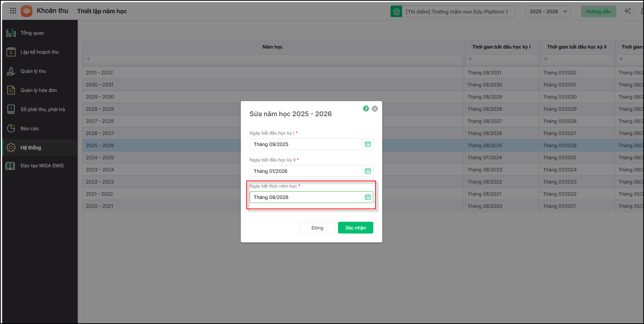644x324 pixels.
Task: Click the Hướng dẫn button
Action: click(599, 11)
